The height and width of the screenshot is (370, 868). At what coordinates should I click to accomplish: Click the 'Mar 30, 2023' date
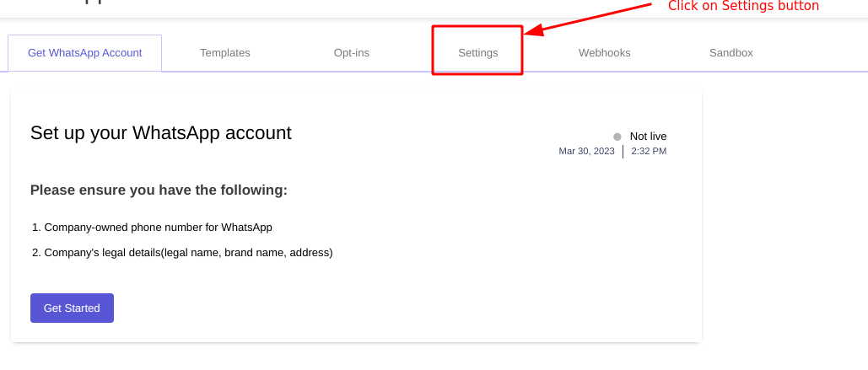(x=587, y=151)
